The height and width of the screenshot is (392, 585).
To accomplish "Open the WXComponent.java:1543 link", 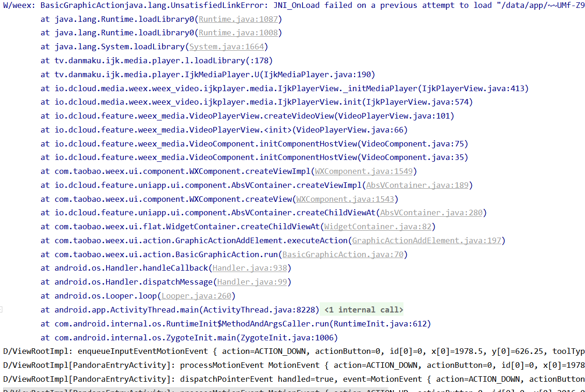I will tap(345, 199).
